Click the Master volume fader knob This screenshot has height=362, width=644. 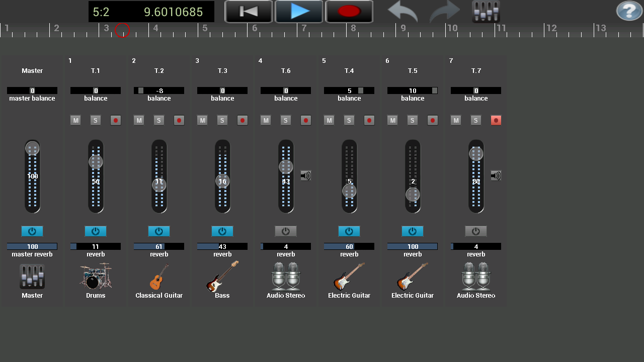pyautogui.click(x=32, y=148)
